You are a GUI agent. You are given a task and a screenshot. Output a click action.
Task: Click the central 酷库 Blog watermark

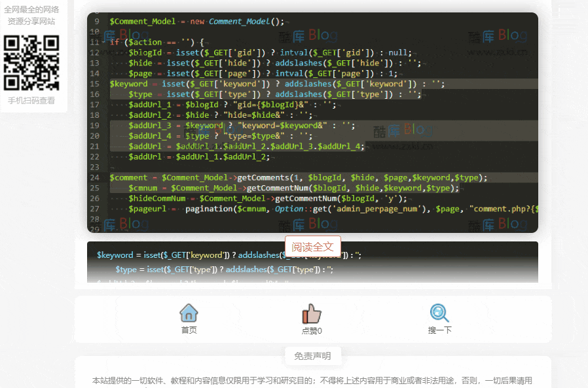tap(403, 131)
